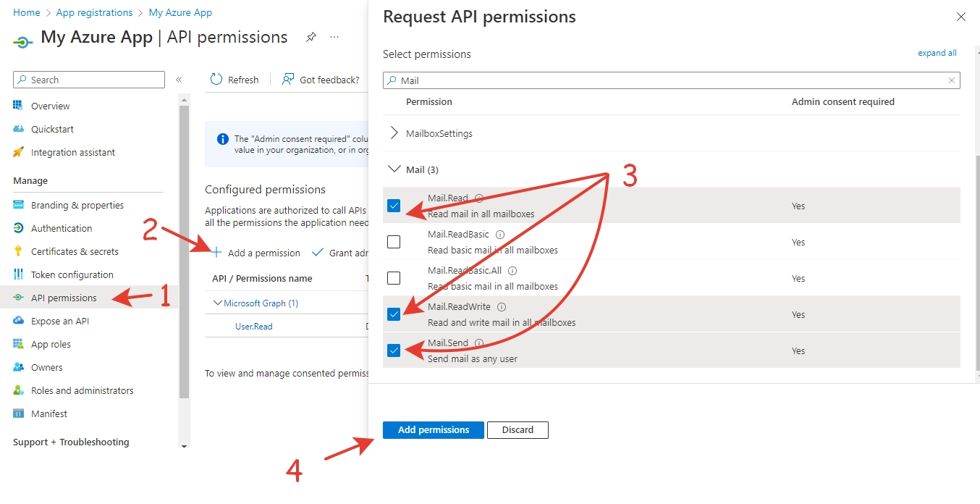Click the 'Send mail as any user' description

tap(473, 358)
